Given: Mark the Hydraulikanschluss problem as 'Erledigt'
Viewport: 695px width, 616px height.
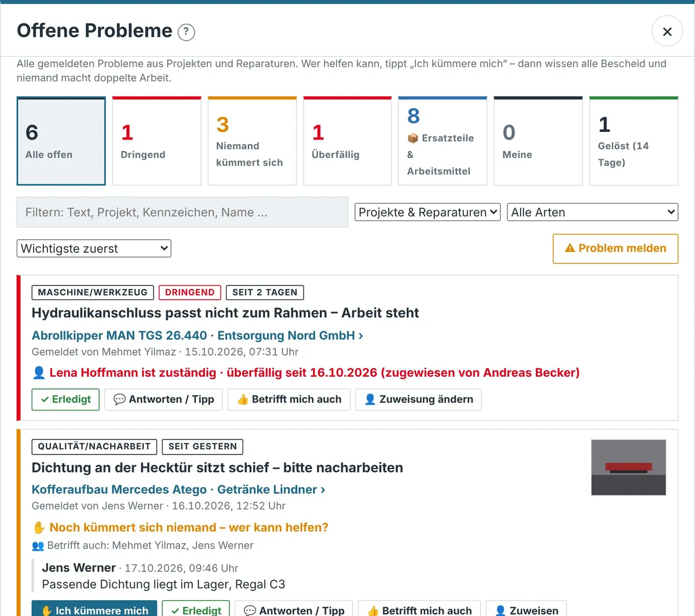Looking at the screenshot, I should pyautogui.click(x=65, y=399).
